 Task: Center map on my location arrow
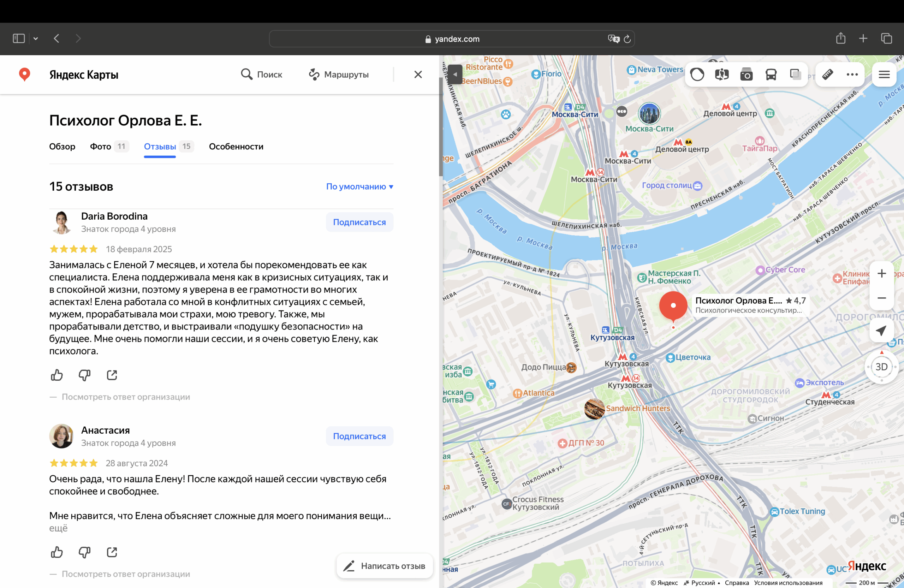[881, 331]
